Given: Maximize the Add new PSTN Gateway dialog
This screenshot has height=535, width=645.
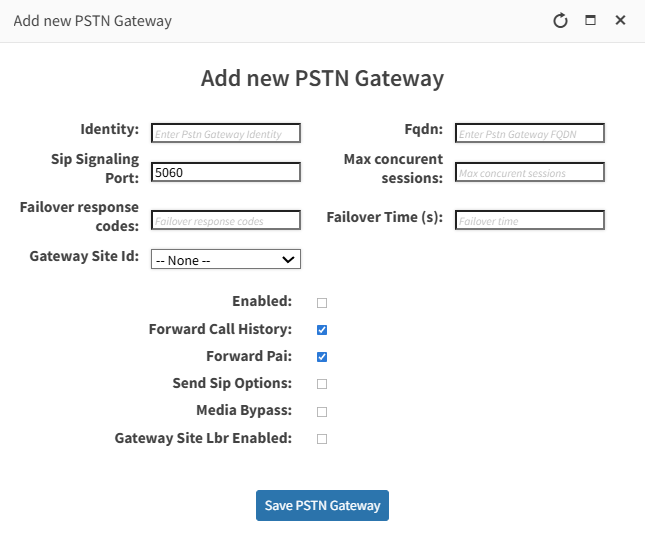Looking at the screenshot, I should 590,20.
